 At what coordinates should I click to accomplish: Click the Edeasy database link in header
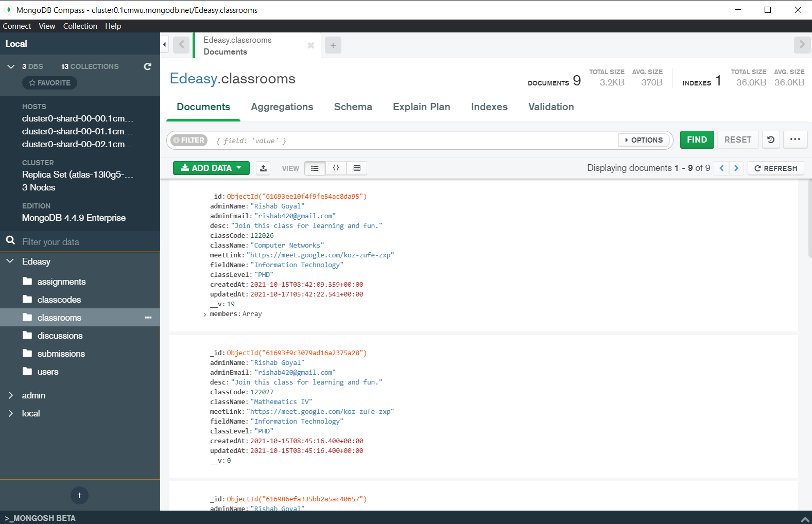tap(194, 78)
